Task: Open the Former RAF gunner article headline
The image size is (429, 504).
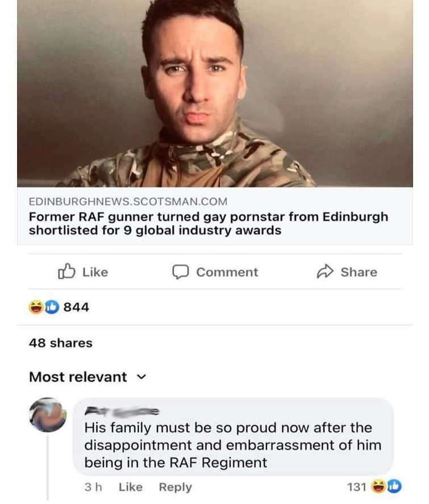Action: click(x=209, y=224)
